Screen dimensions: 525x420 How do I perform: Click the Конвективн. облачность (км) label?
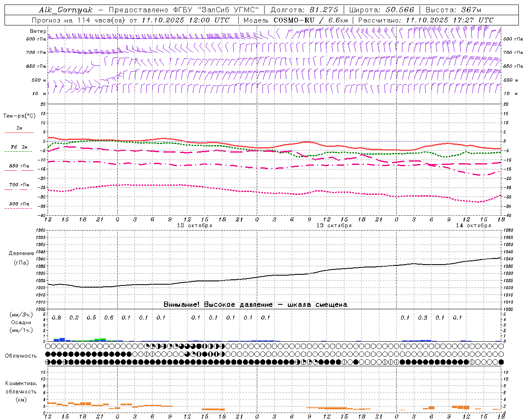click(x=21, y=391)
